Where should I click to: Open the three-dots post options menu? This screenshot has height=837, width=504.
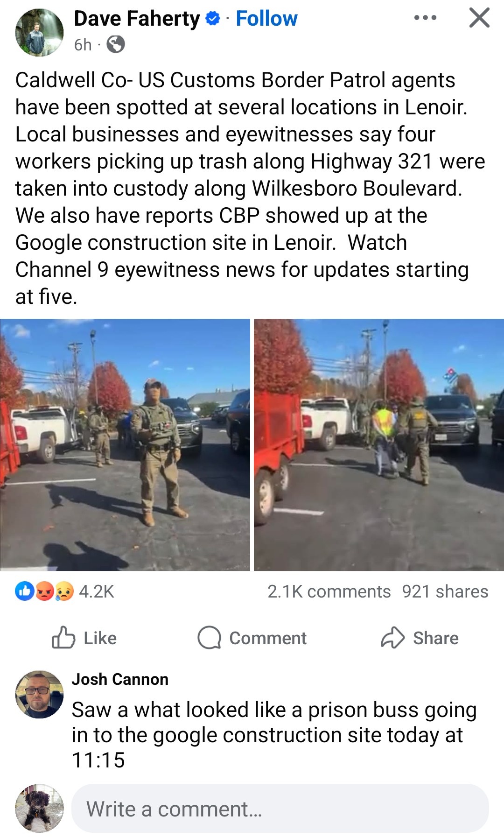coord(425,18)
